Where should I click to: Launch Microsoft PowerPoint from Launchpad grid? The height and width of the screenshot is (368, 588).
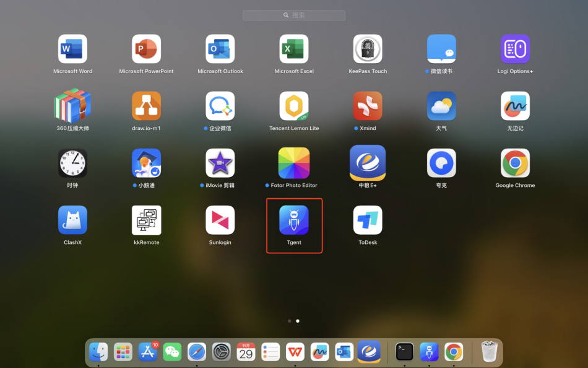146,49
